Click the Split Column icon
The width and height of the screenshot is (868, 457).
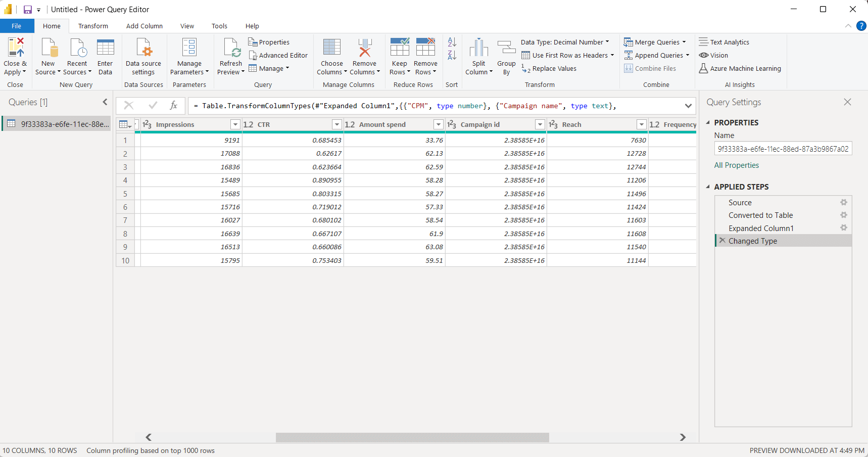479,47
